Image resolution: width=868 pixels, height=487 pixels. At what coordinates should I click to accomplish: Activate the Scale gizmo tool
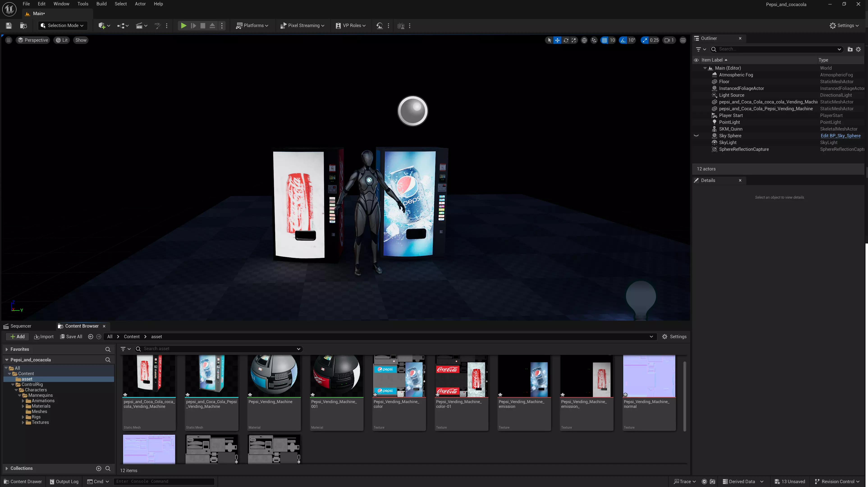coord(574,40)
